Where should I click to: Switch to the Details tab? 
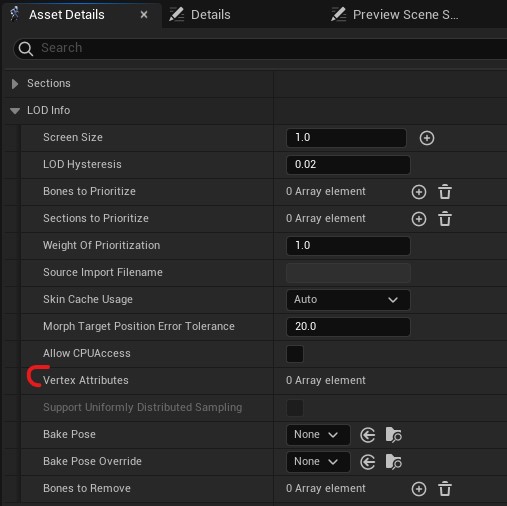point(200,15)
